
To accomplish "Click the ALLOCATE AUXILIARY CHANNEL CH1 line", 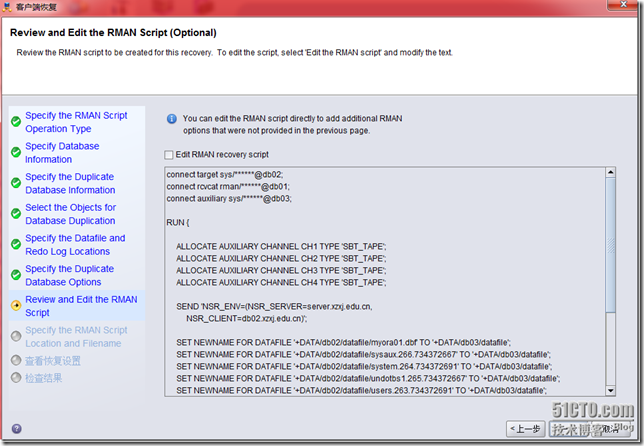I will pyautogui.click(x=281, y=246).
